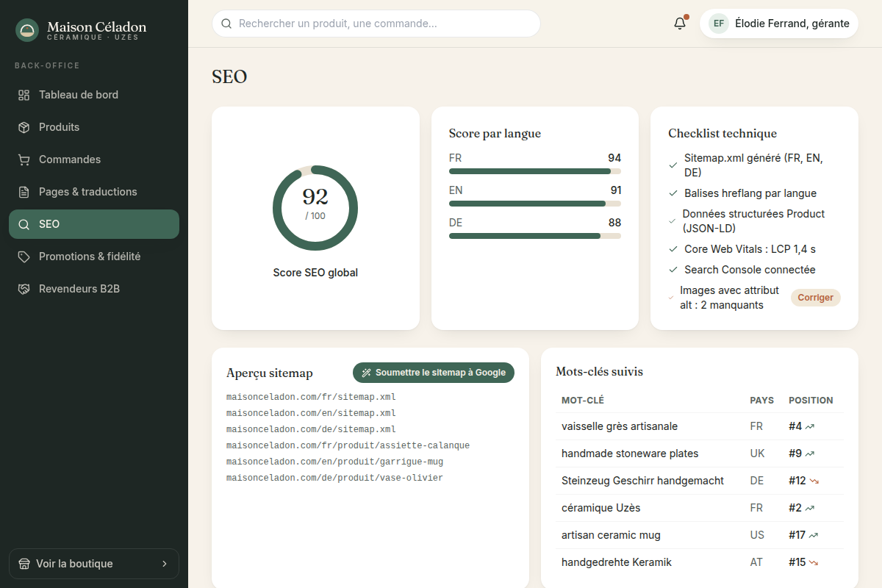Screen dimensions: 882x588
Task: Click the Pages & traductions document icon
Action: point(24,192)
